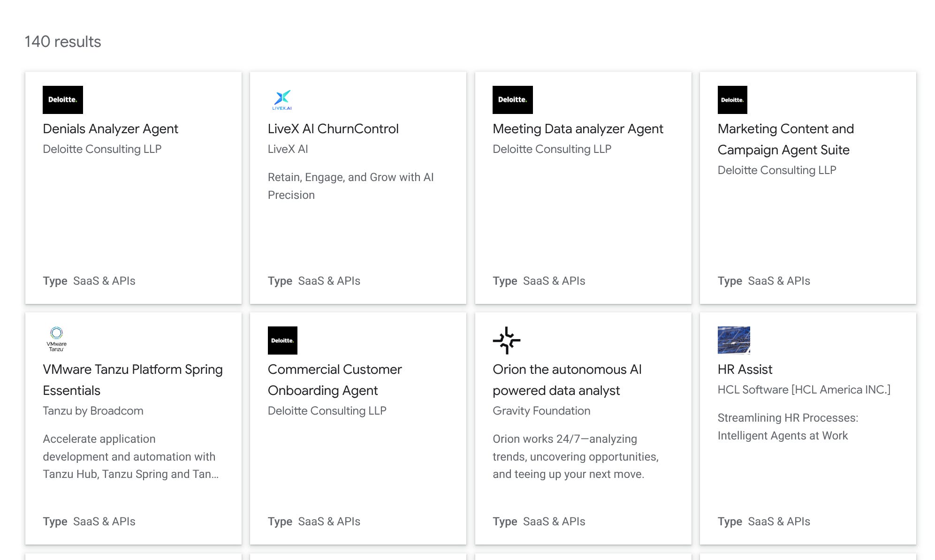Click the Orion Gravity Foundation logo icon
Screen dimensions: 935x560
tap(507, 341)
